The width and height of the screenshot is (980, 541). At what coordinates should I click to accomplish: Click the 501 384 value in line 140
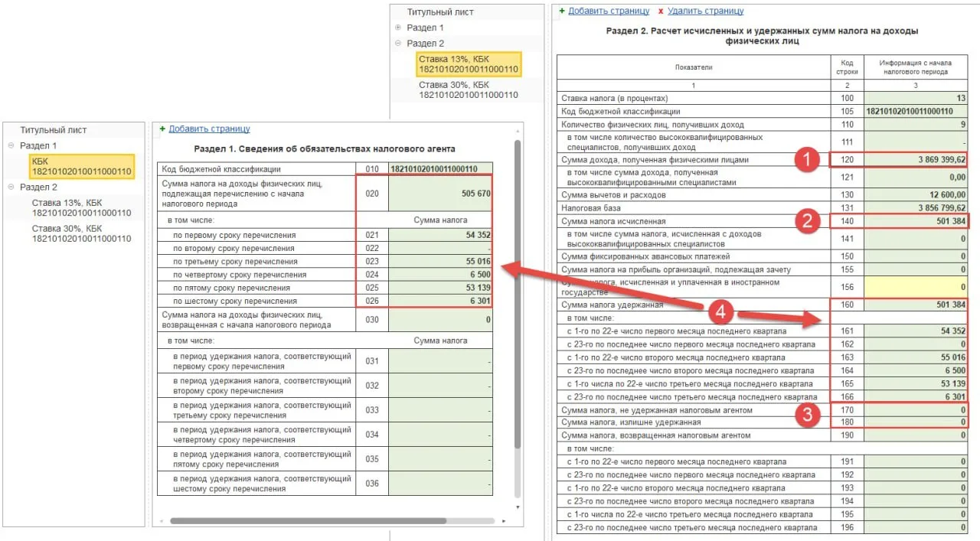(x=916, y=221)
